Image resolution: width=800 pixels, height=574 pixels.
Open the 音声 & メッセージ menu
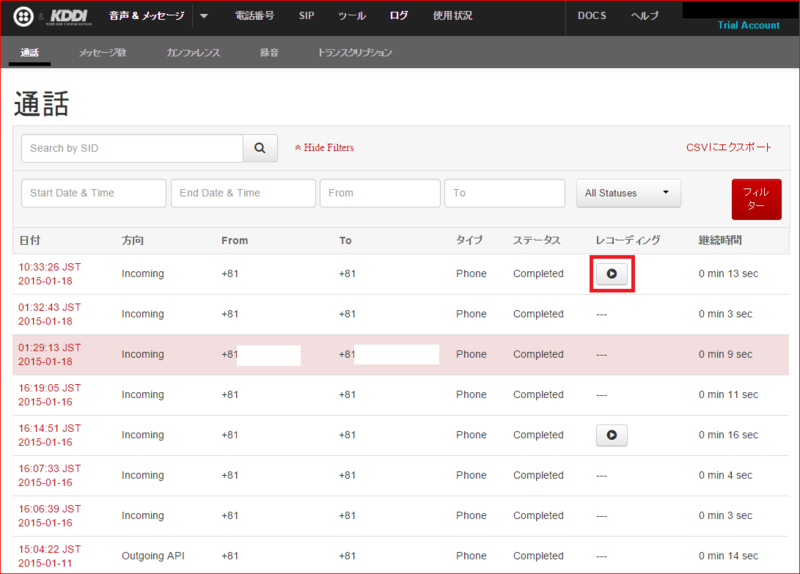coord(146,16)
